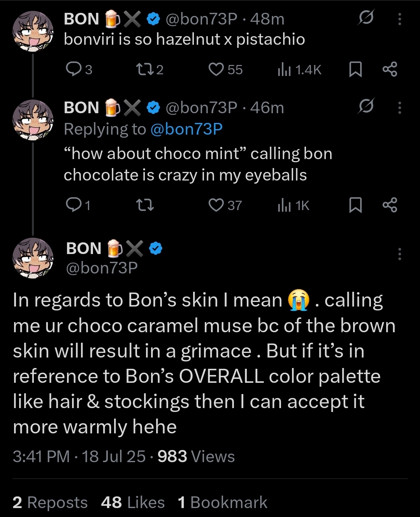Open more options on the 46m tweet

coord(399,107)
